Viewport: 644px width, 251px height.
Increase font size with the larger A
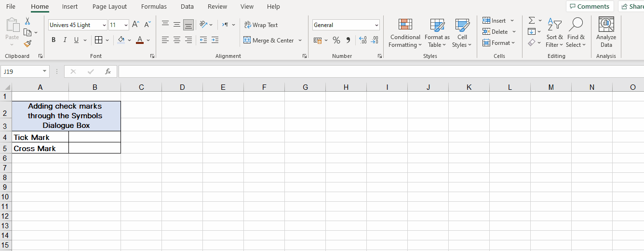[136, 25]
